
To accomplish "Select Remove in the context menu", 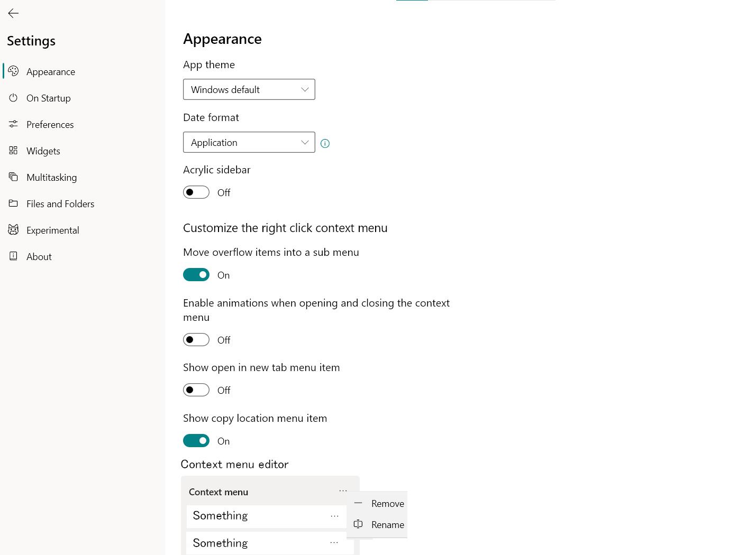I will coord(387,503).
